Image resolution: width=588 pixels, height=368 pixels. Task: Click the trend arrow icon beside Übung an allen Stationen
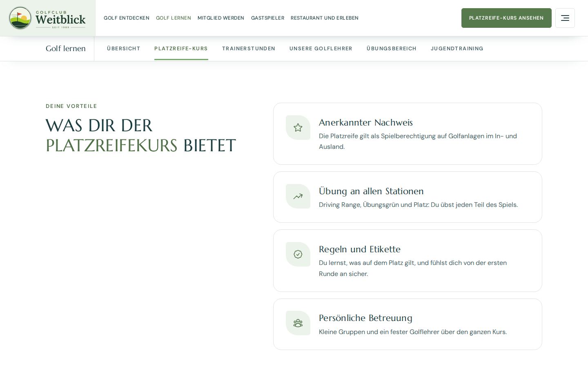(298, 196)
